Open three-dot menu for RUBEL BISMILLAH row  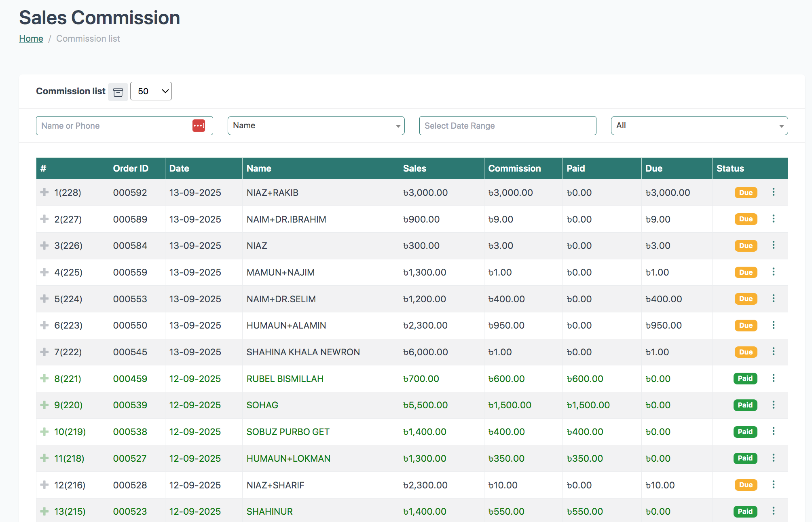click(x=773, y=378)
